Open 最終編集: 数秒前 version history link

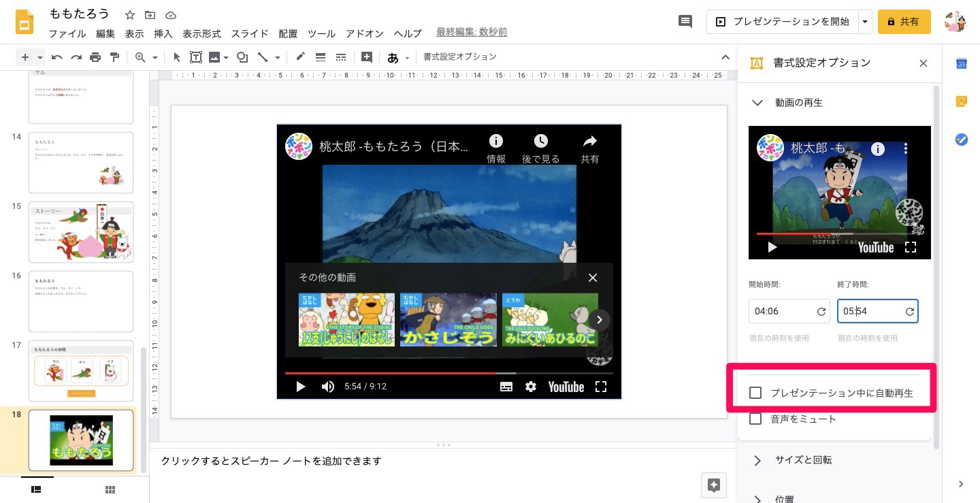click(x=472, y=33)
